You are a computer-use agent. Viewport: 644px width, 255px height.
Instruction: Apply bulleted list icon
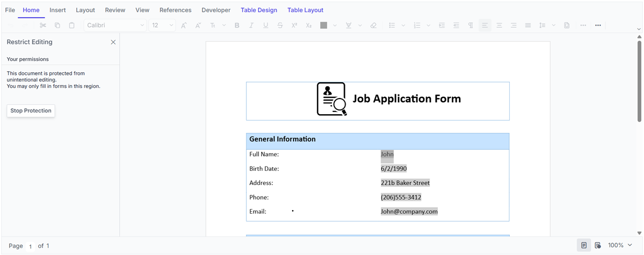(392, 25)
